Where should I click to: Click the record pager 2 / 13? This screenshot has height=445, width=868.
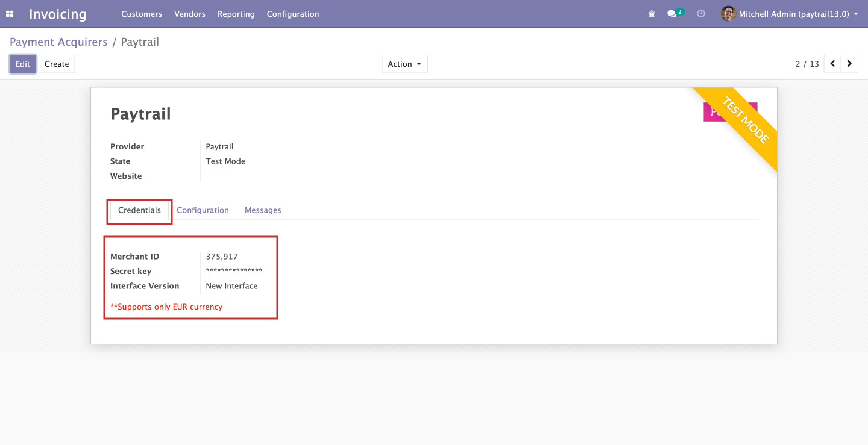tap(807, 64)
